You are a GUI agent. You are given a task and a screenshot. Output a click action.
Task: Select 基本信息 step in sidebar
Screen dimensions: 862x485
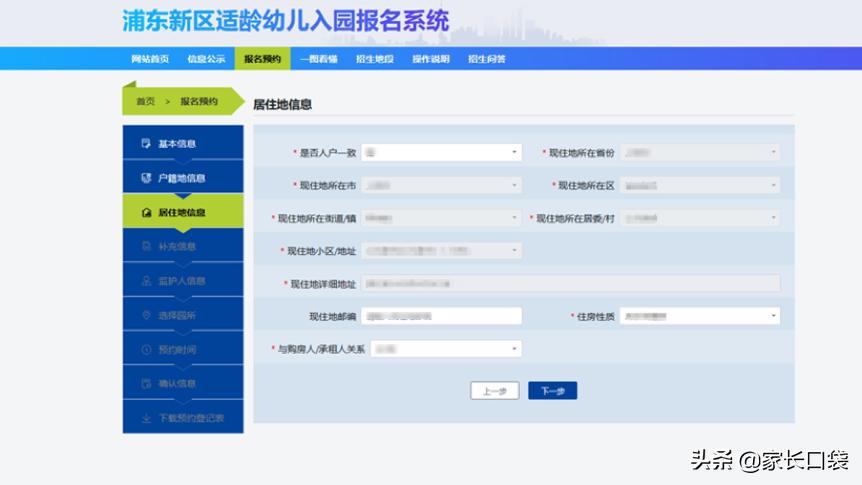click(183, 142)
